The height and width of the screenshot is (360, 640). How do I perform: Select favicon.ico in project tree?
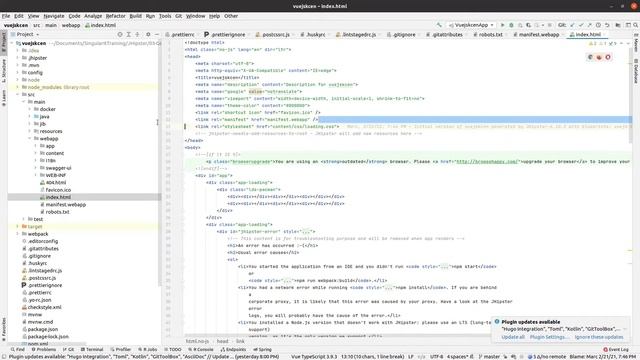(x=58, y=190)
